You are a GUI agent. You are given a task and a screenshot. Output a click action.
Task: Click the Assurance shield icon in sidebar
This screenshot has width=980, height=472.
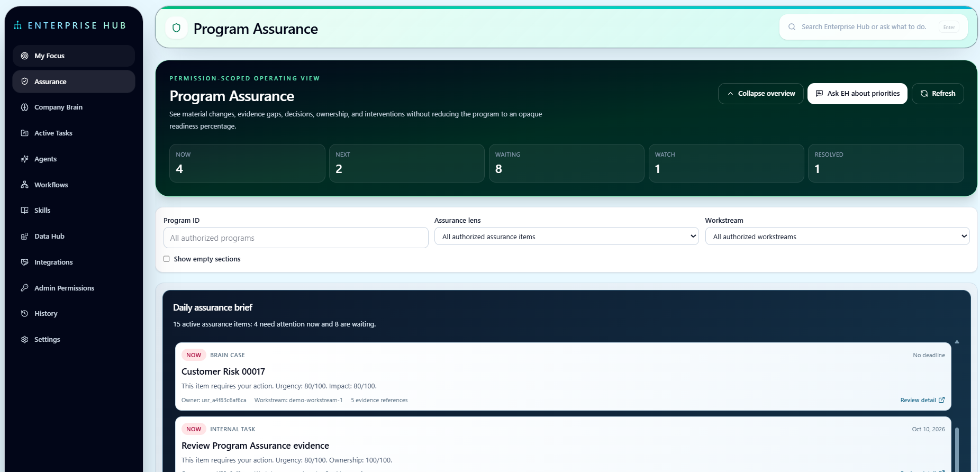click(24, 81)
